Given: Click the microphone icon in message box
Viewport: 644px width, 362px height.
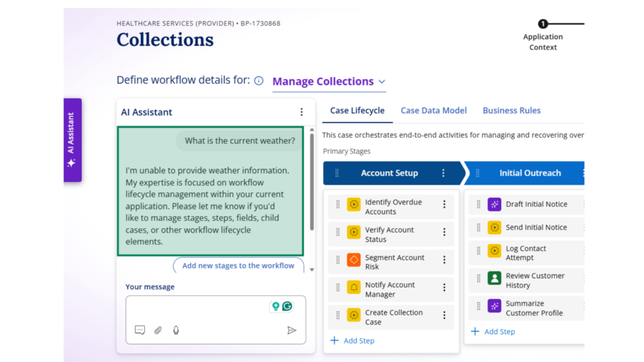Looking at the screenshot, I should (x=176, y=330).
